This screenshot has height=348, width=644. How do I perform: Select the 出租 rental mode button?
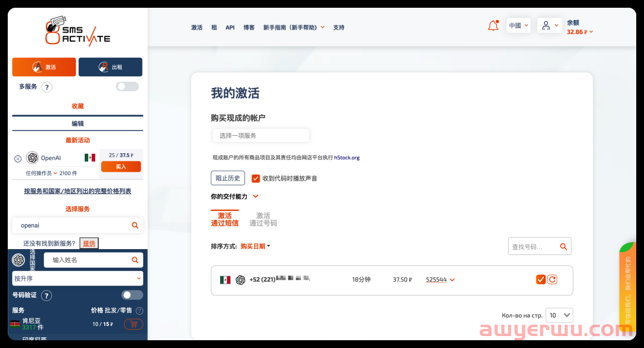[x=110, y=67]
